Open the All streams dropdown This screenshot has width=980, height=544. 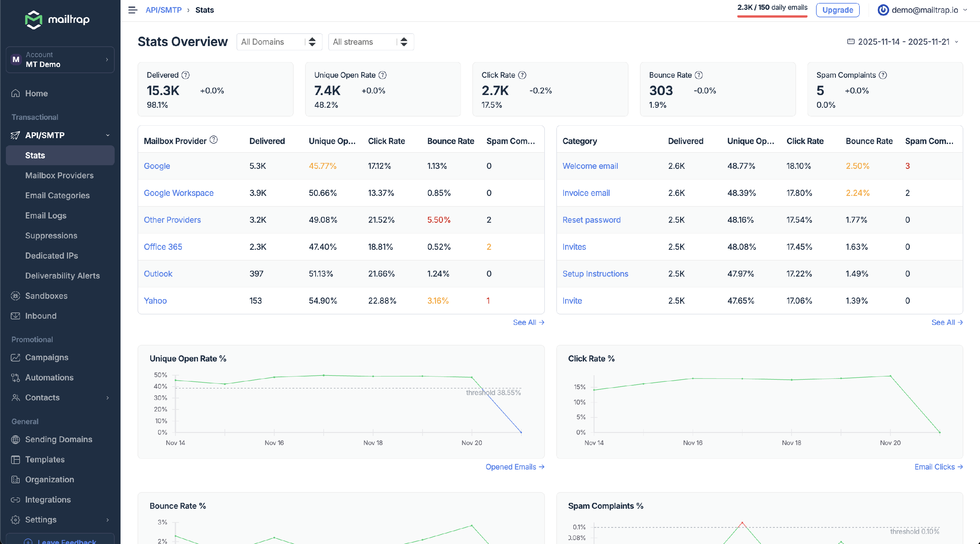(370, 42)
